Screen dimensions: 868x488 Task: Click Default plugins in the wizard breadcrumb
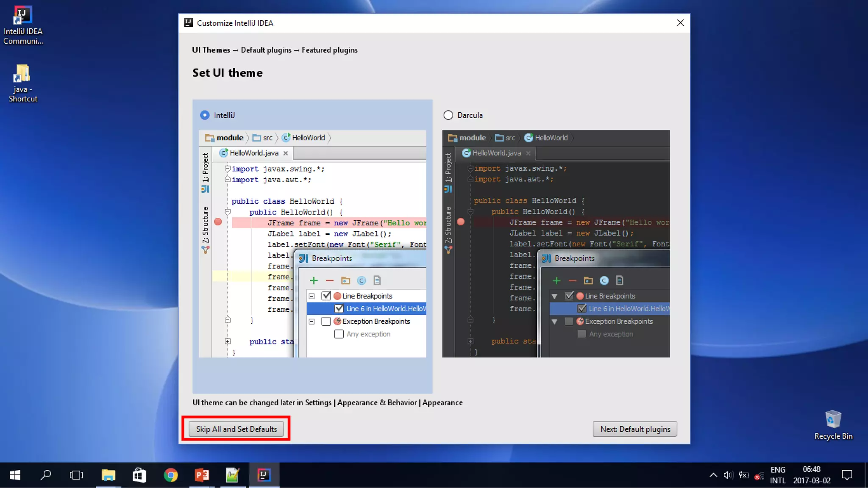(266, 50)
